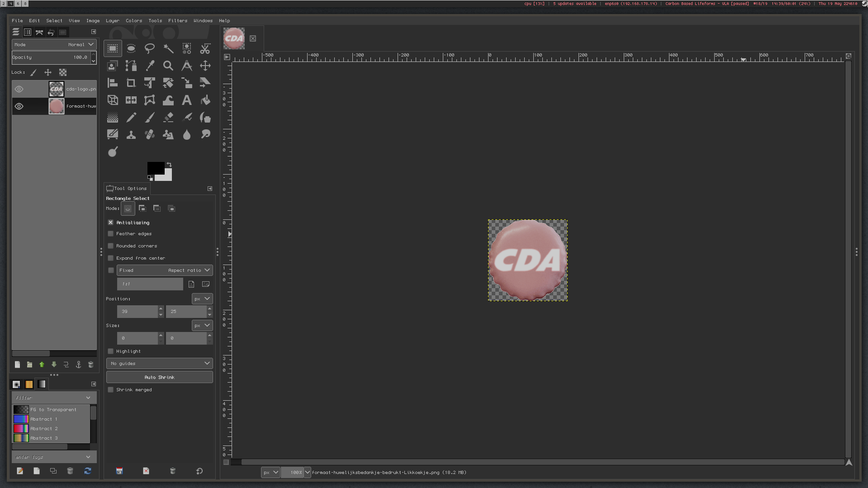Select the Zoom magnifier tool
This screenshot has height=488, width=868.
click(168, 66)
